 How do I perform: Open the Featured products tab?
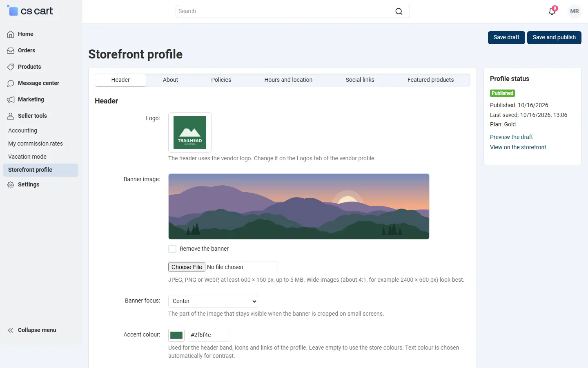click(431, 80)
